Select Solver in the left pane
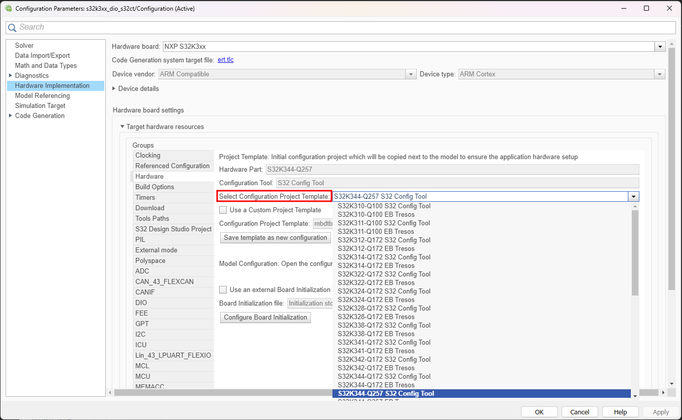682x420 pixels. coord(24,46)
